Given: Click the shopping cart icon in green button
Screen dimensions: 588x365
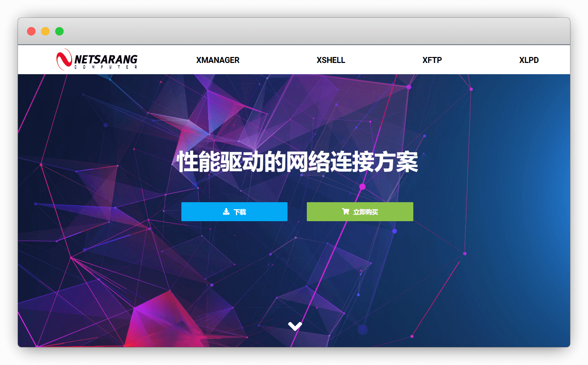Looking at the screenshot, I should pos(345,211).
